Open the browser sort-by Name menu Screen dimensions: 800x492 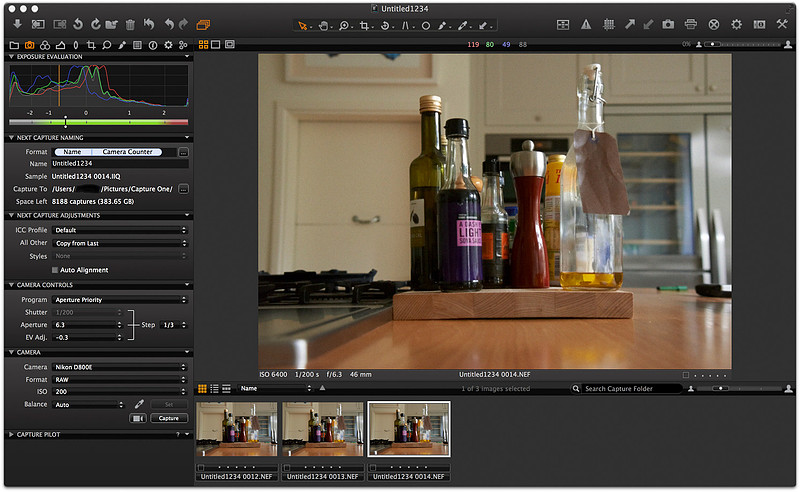coord(274,388)
